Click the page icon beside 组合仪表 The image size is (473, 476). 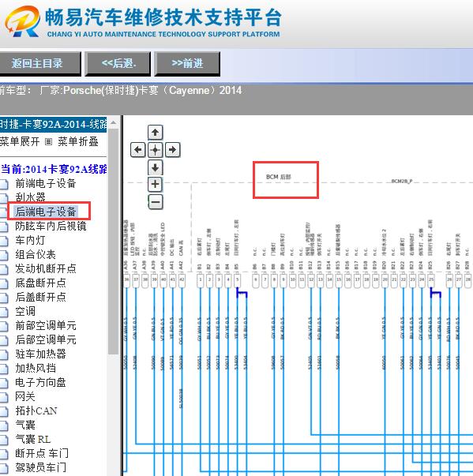point(4,255)
